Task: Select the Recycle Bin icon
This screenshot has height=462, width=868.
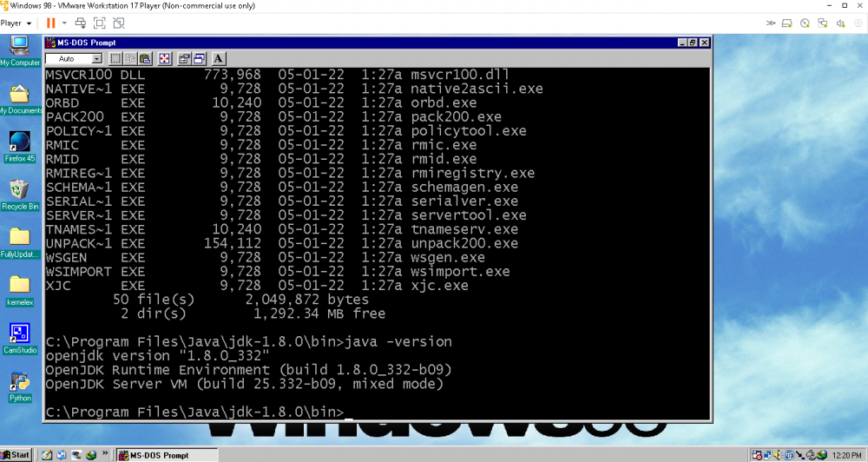Action: 20,195
